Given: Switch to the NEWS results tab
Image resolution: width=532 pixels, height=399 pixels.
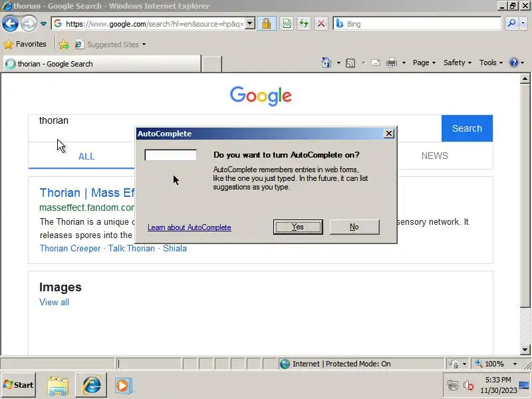Looking at the screenshot, I should click(435, 156).
